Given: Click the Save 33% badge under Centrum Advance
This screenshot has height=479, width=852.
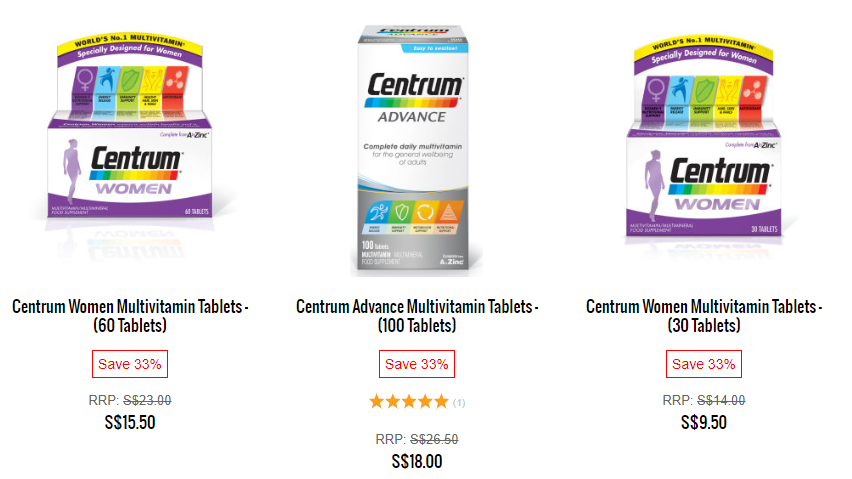Looking at the screenshot, I should pos(417,364).
